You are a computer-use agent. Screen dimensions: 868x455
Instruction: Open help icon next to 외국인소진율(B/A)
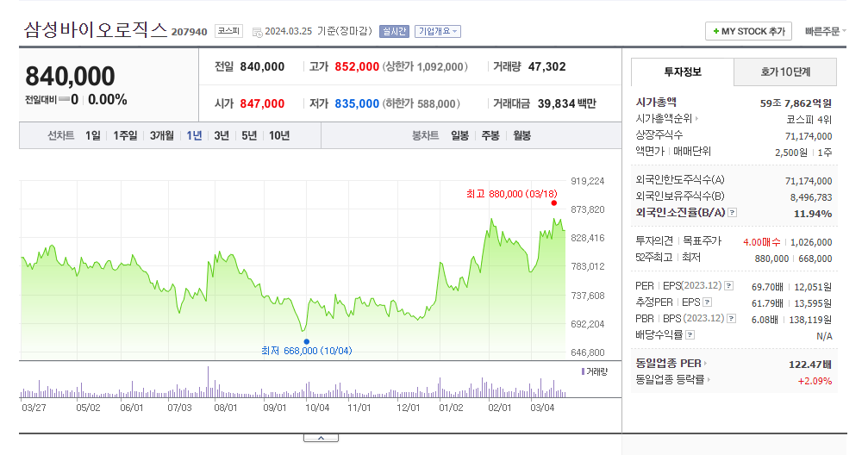pos(733,213)
